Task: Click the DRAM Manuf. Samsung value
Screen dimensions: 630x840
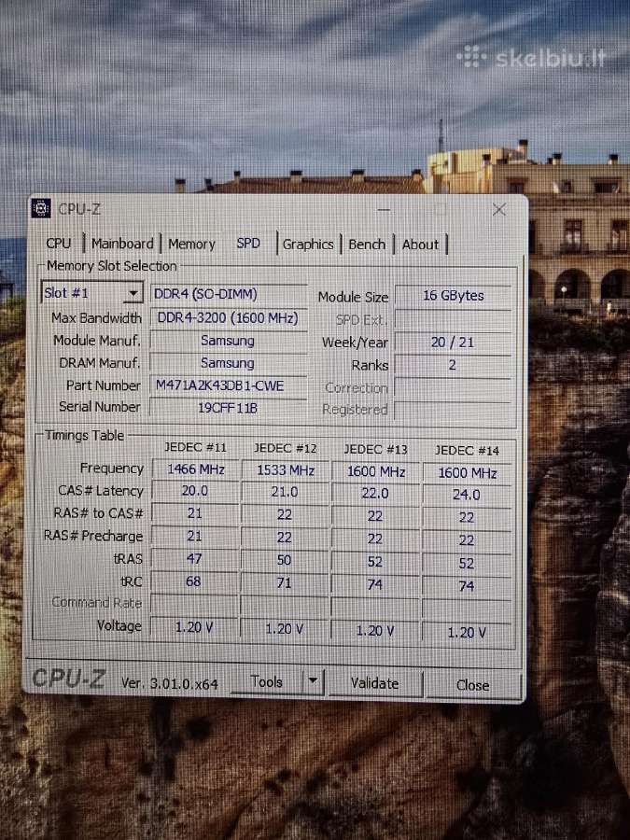Action: coord(229,363)
